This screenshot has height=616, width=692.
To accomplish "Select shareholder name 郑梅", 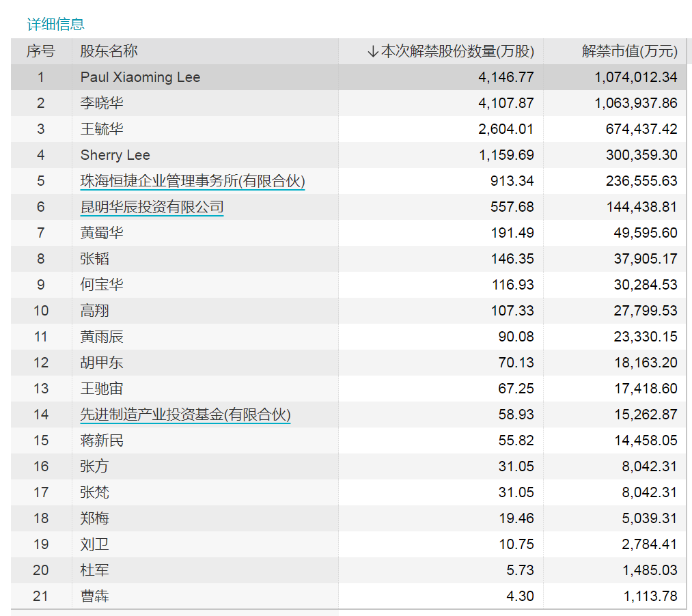I will tap(94, 518).
